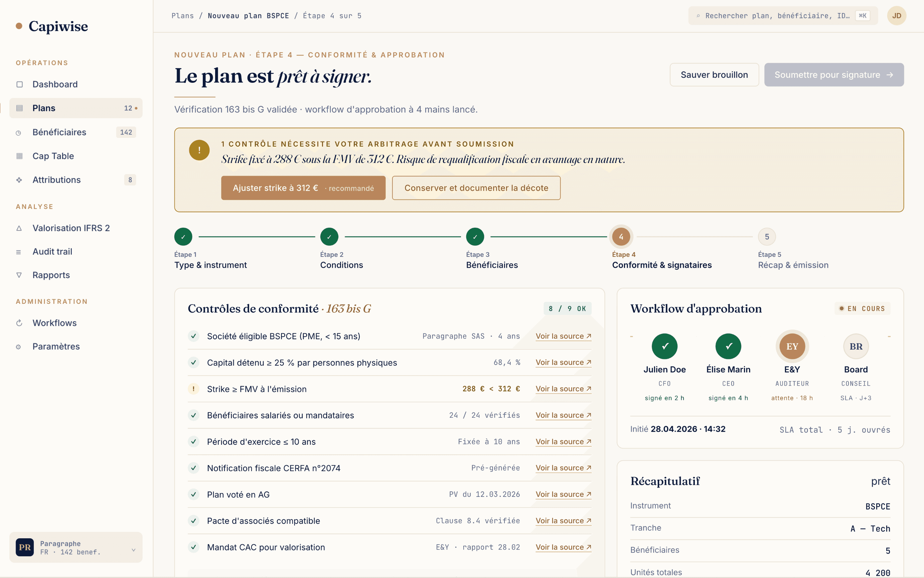Screen dimensions: 924x578
Task: Click the warning icon on Strike ≥ FMV row
Action: click(193, 389)
